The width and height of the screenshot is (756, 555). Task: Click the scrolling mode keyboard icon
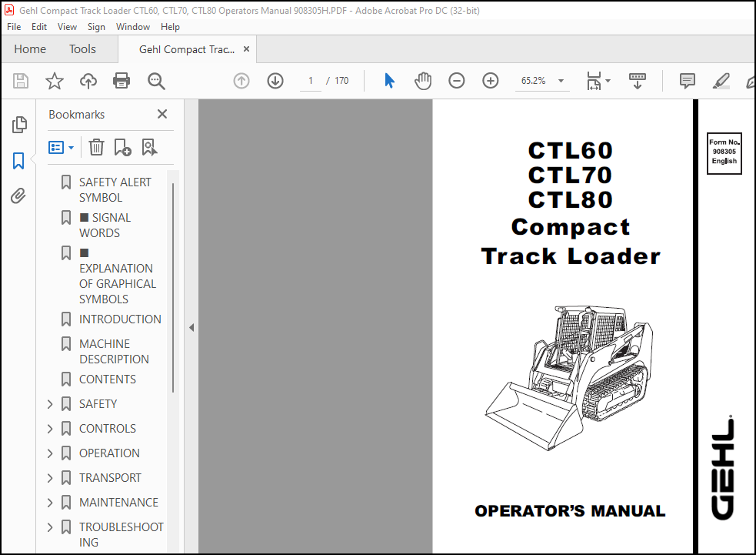(x=638, y=81)
